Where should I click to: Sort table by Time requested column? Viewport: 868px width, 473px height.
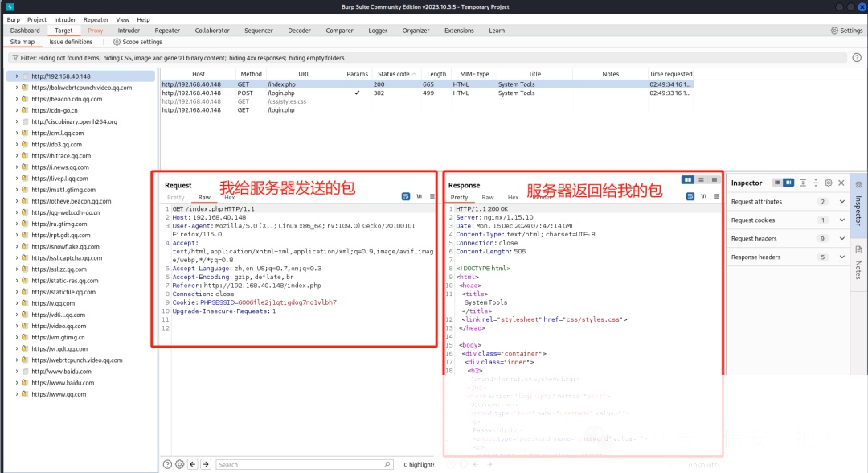670,74
